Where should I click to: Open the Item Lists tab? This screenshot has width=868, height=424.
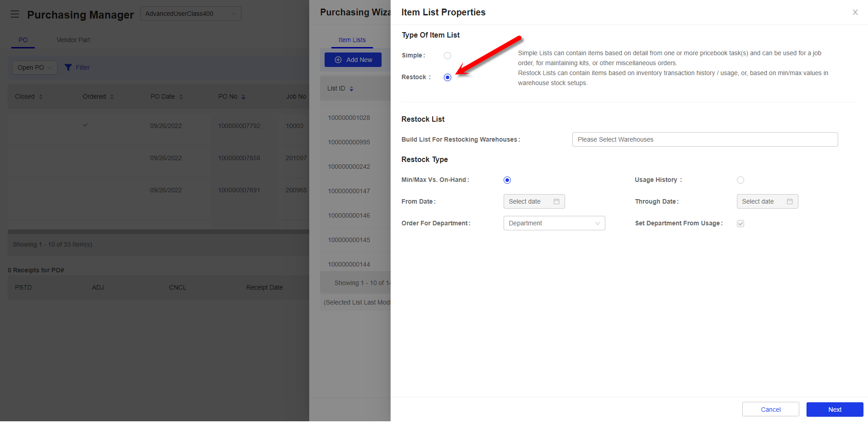click(352, 40)
